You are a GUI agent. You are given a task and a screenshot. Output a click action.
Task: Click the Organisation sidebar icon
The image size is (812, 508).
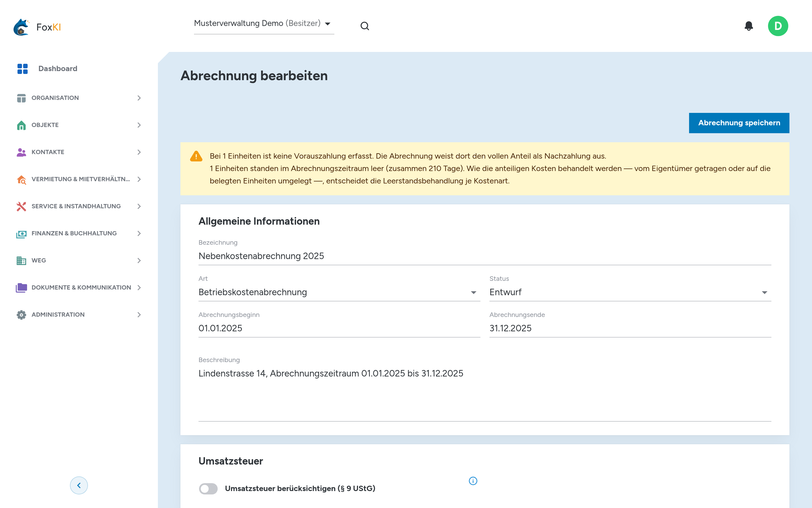coord(21,98)
